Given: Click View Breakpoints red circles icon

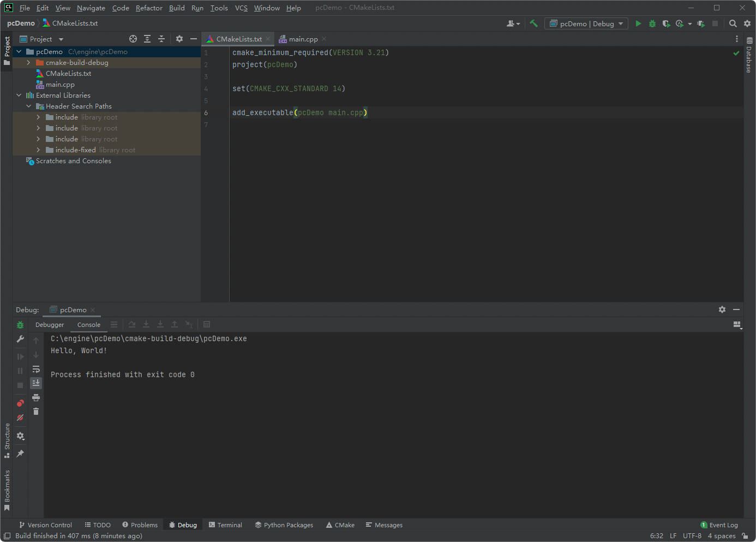Looking at the screenshot, I should (20, 403).
